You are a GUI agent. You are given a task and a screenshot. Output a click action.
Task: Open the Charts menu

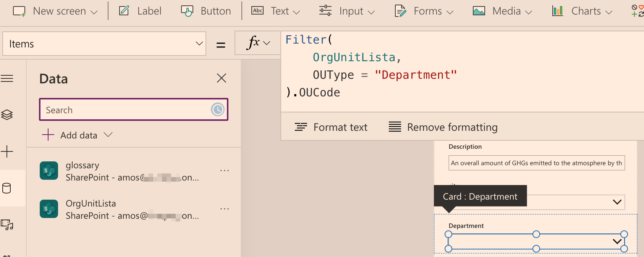[x=582, y=11]
